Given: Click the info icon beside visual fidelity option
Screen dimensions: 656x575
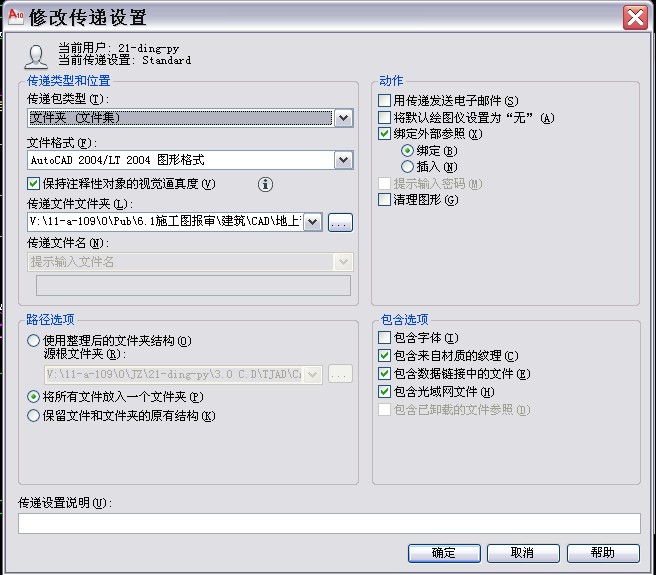Looking at the screenshot, I should 265,184.
